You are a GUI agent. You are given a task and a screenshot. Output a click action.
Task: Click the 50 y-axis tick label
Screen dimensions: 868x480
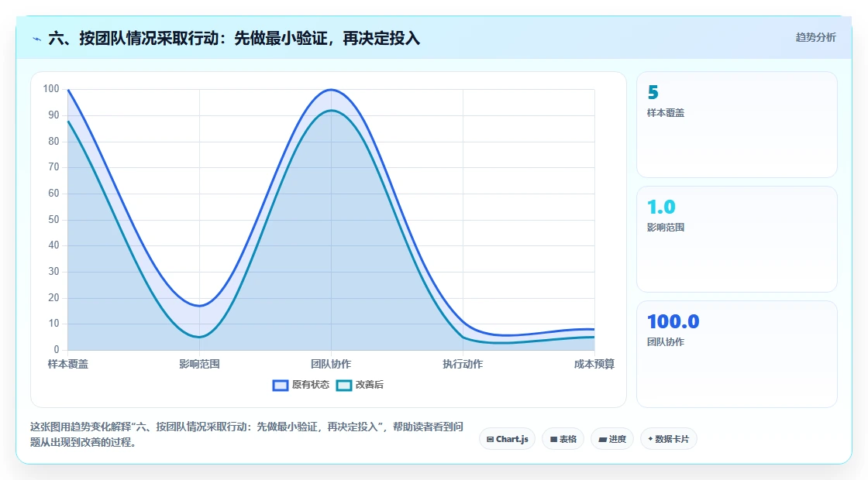coord(53,220)
